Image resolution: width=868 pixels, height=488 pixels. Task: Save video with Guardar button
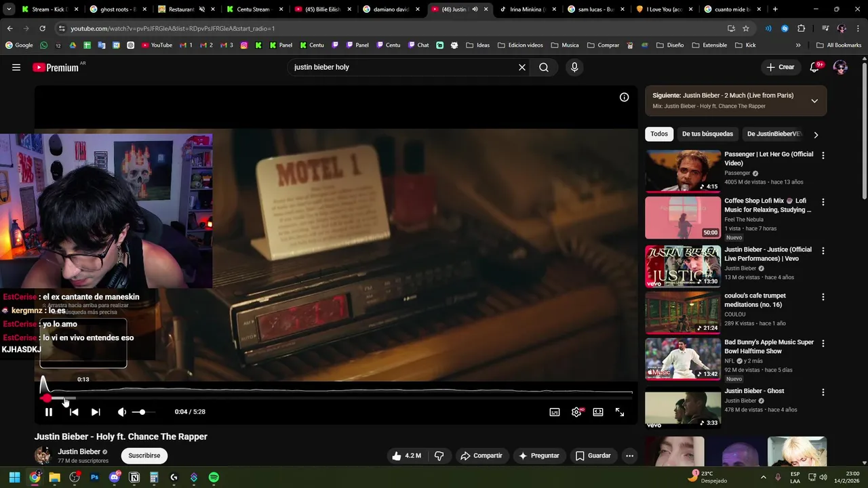click(x=593, y=455)
